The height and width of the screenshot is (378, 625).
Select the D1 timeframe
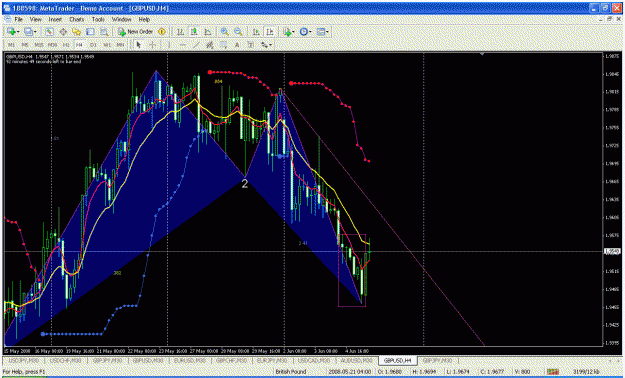(93, 45)
